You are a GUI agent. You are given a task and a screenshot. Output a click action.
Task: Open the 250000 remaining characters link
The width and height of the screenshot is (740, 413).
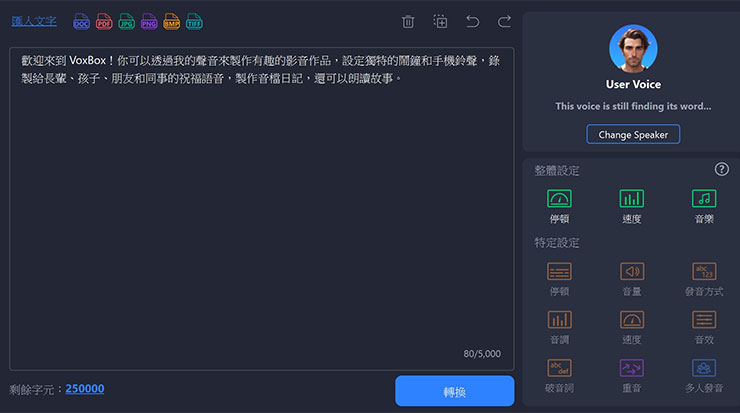click(x=85, y=389)
